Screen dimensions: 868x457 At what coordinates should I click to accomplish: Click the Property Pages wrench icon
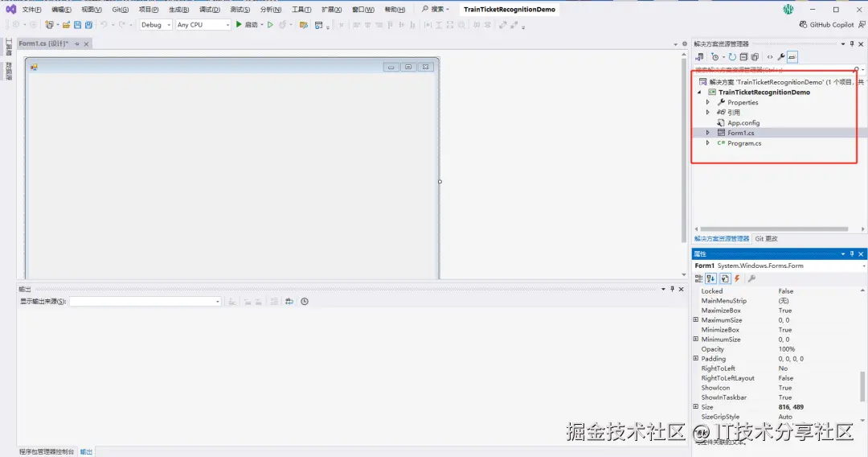tap(751, 278)
